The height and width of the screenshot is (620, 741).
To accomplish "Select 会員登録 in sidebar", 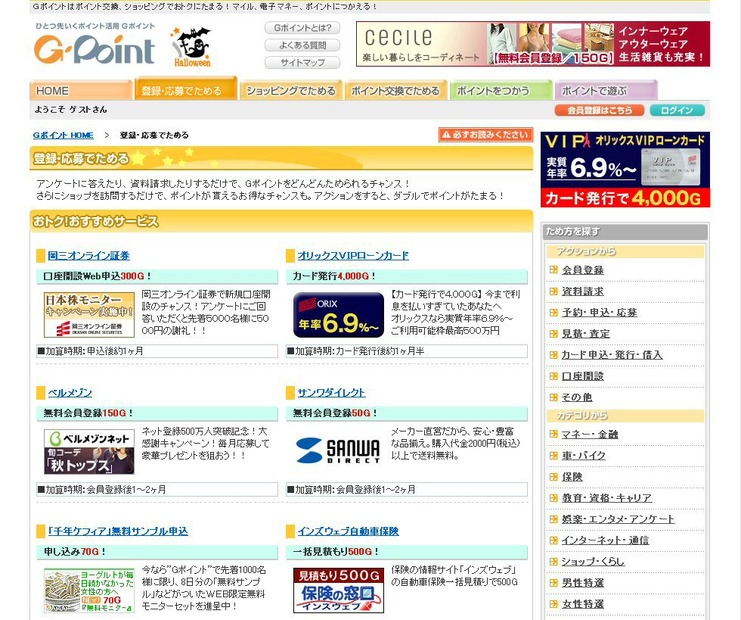I will (x=582, y=270).
